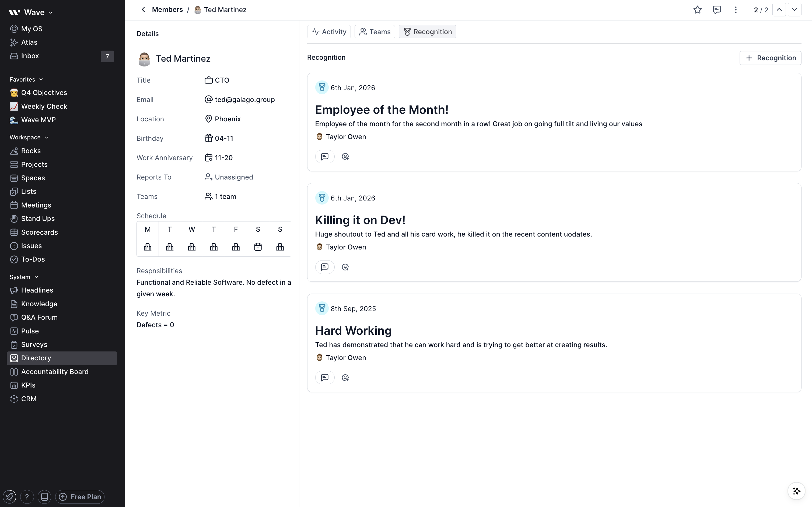Toggle Monday schedule office icon

tap(148, 247)
